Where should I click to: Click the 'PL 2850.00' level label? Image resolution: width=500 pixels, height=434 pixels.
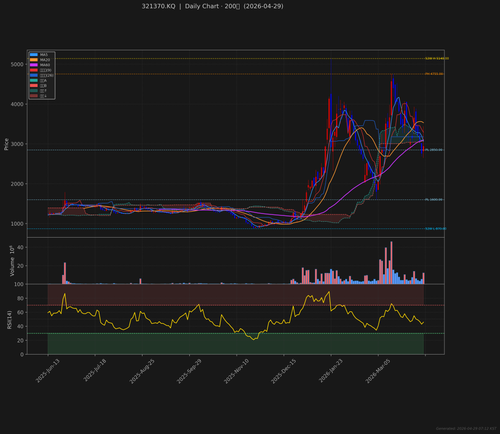pyautogui.click(x=434, y=150)
